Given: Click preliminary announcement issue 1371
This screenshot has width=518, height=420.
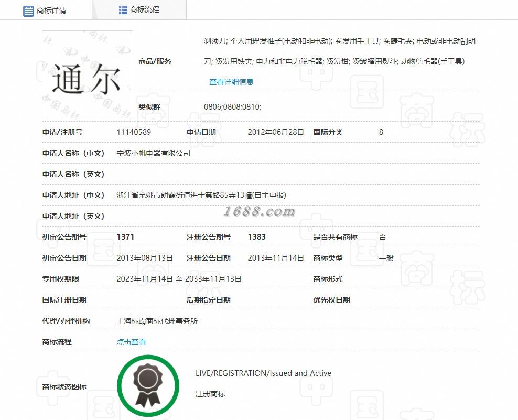Looking at the screenshot, I should click(x=125, y=237).
